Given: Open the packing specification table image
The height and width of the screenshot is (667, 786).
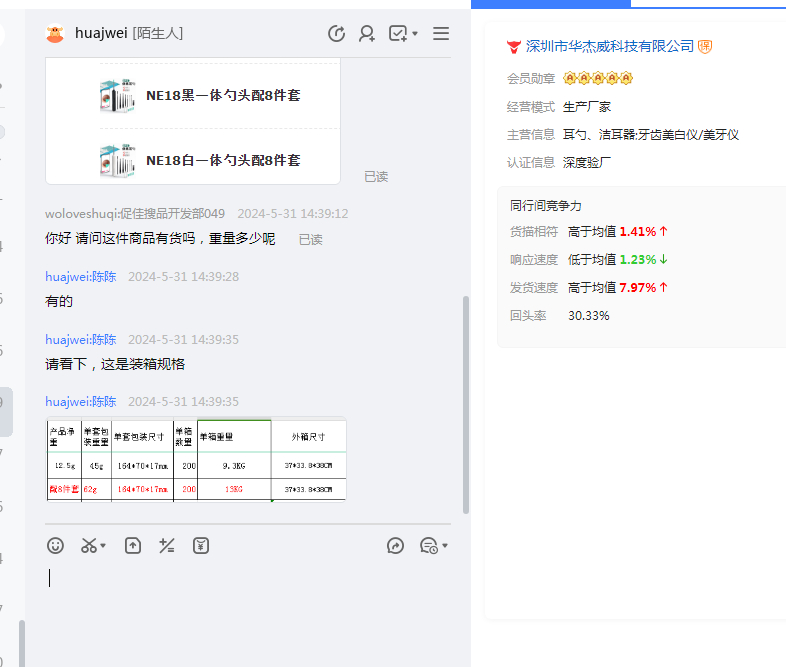Looking at the screenshot, I should pos(196,460).
